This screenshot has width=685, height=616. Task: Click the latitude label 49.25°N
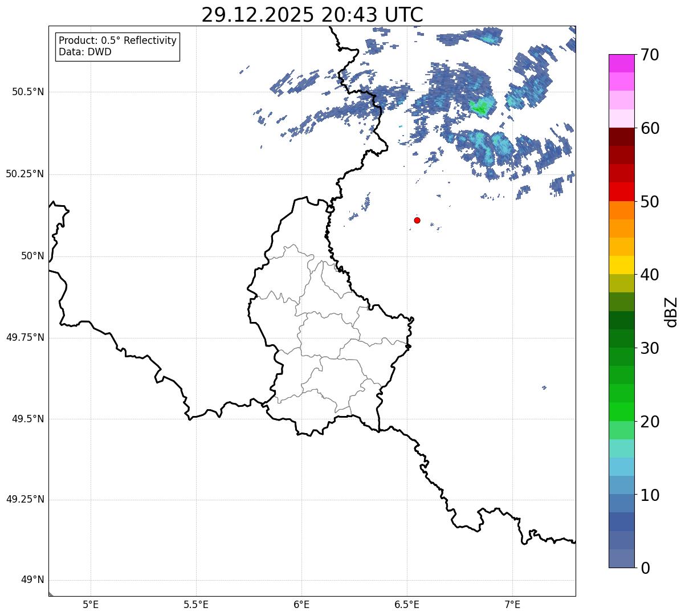tap(25, 500)
